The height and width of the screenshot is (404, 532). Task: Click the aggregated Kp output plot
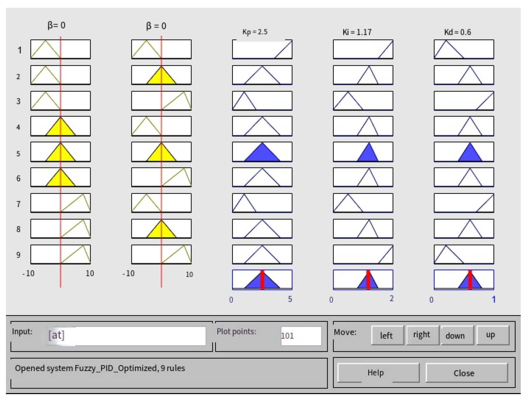click(x=262, y=280)
